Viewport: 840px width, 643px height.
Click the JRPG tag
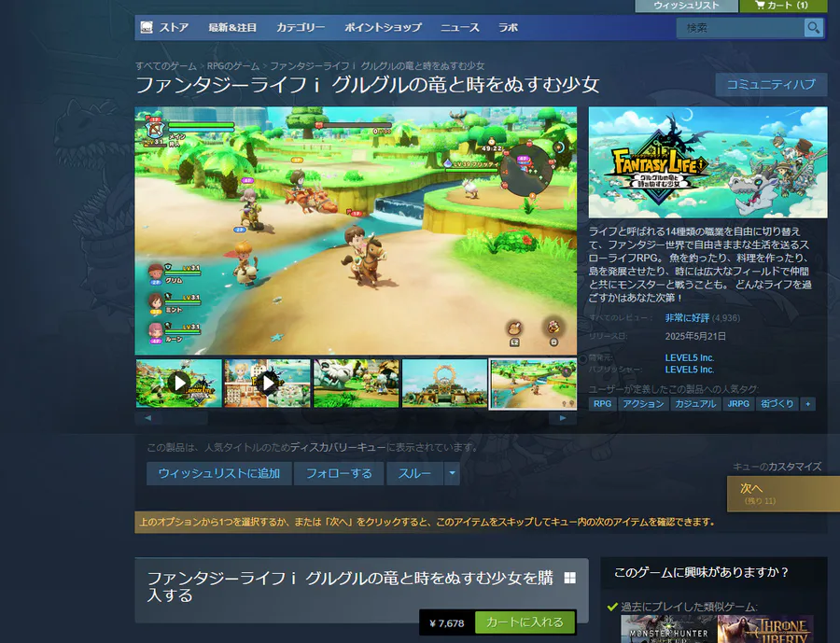click(x=738, y=404)
